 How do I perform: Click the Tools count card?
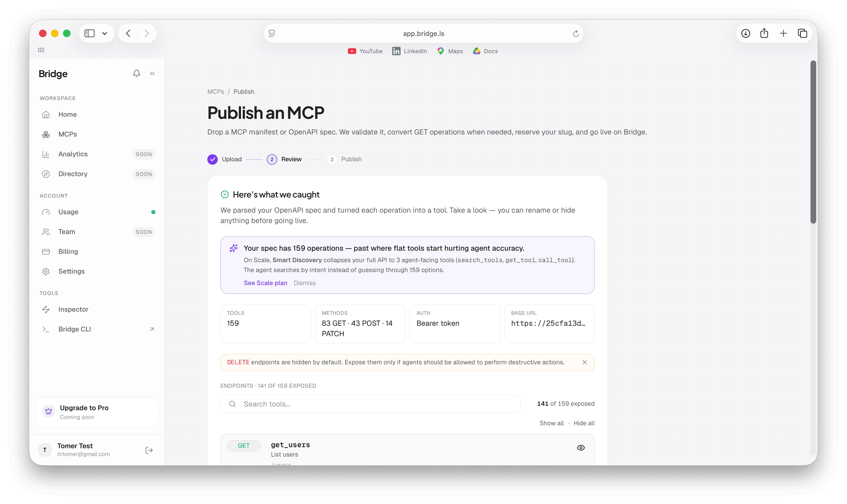(265, 324)
